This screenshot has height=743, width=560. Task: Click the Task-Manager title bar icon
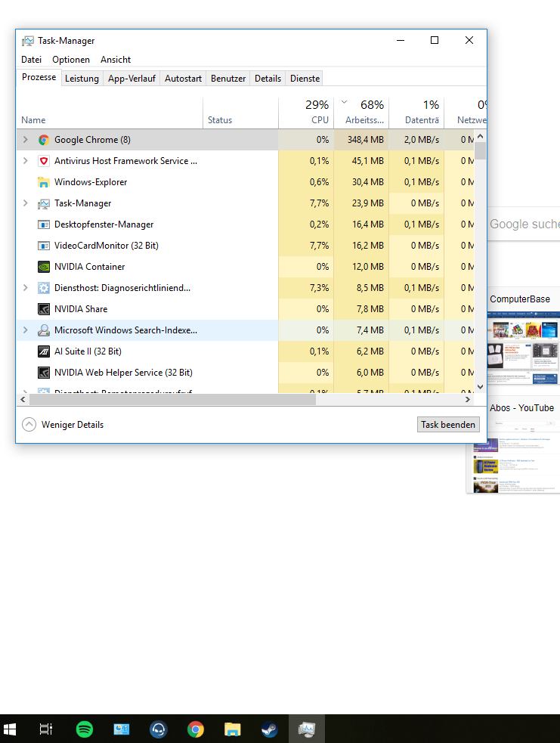tap(28, 41)
